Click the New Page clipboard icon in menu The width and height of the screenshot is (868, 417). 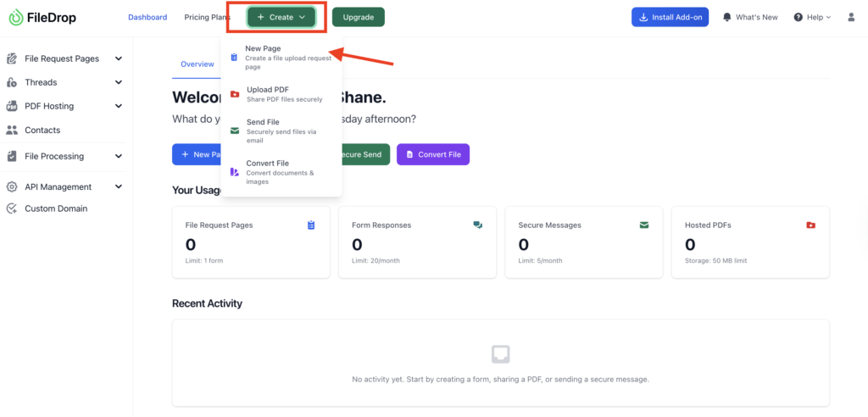234,57
